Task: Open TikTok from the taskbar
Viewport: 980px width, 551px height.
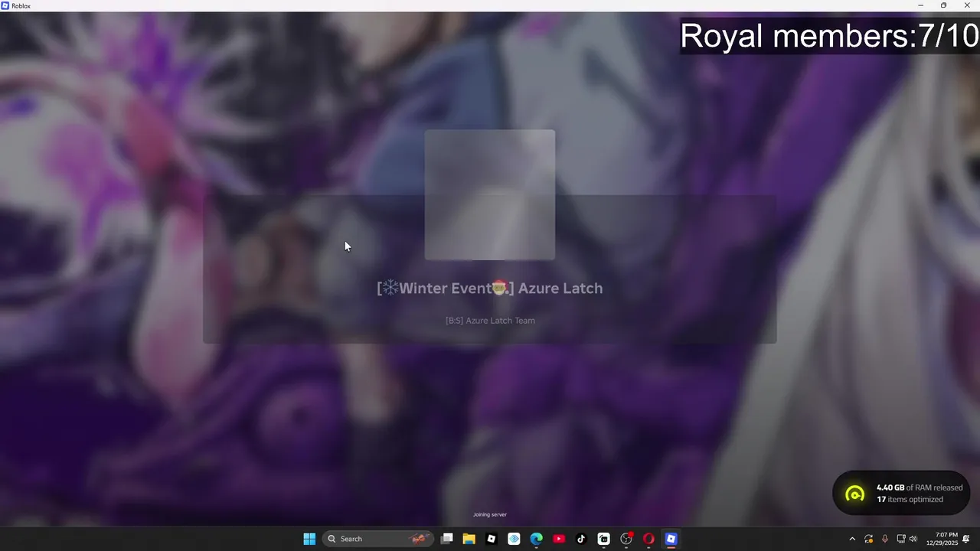Action: [581, 539]
